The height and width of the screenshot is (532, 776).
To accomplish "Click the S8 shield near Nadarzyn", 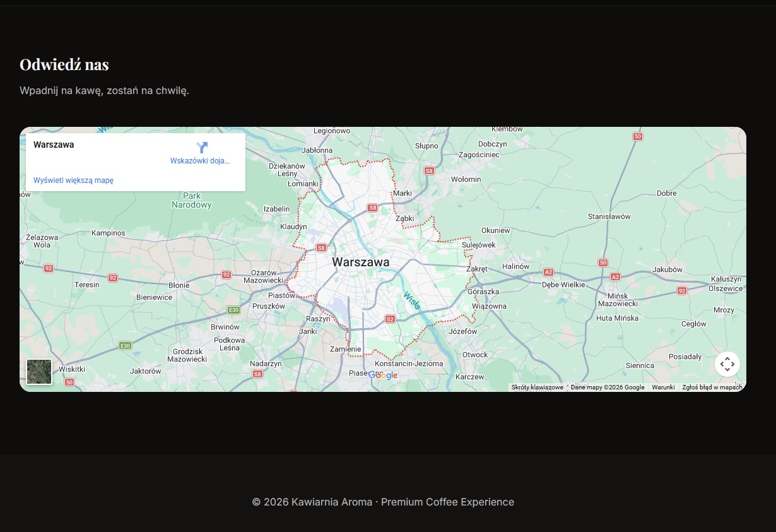I will [257, 374].
